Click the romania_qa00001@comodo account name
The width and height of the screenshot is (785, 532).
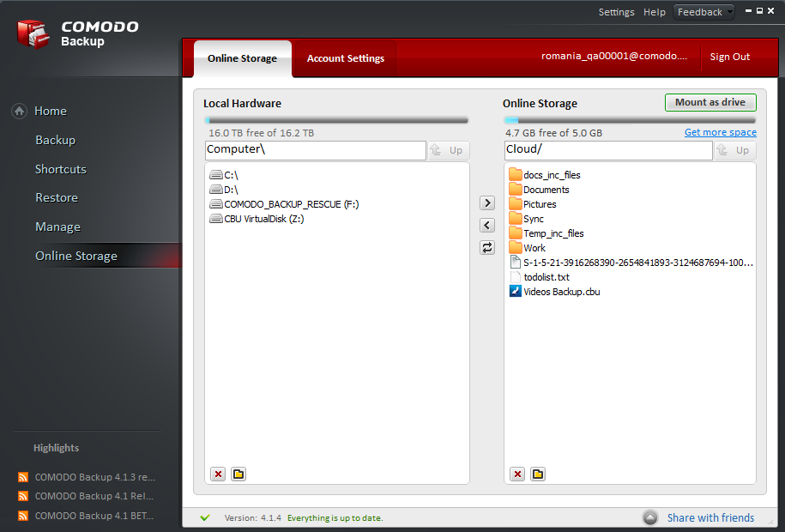[x=614, y=56]
